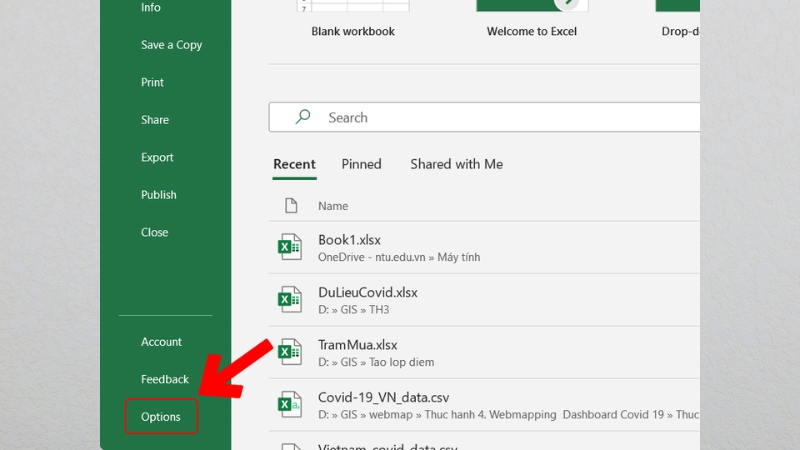Switch to the Shared with Me tab
The image size is (800, 450).
(456, 164)
